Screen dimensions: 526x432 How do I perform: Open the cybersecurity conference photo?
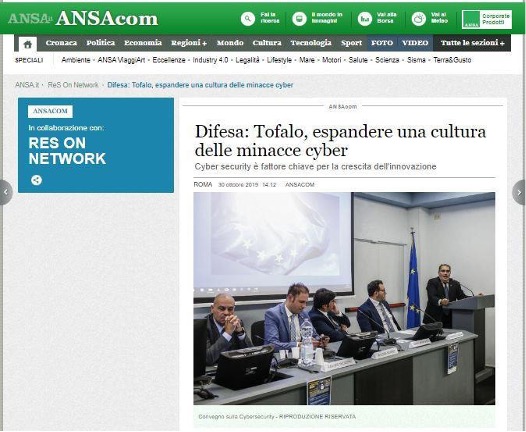point(344,298)
